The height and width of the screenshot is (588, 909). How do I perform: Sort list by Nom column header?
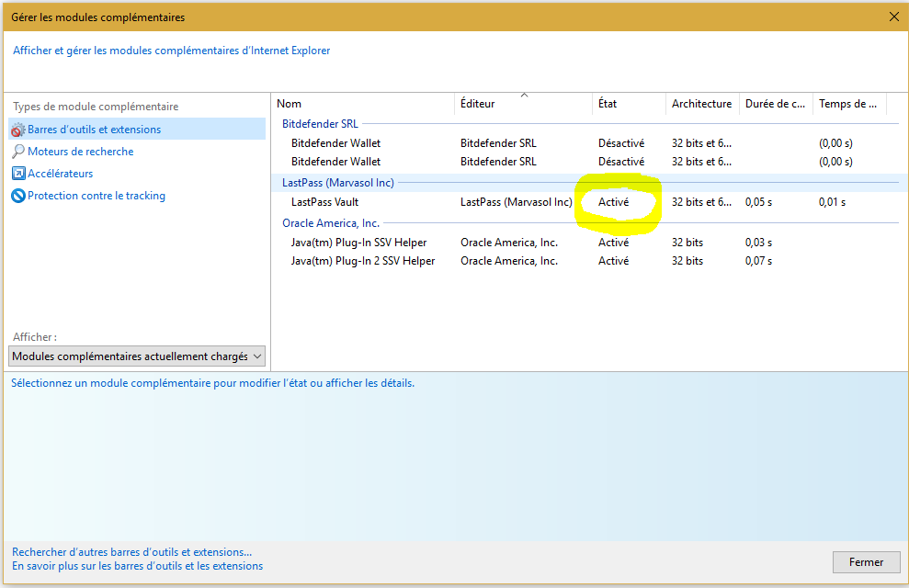[x=290, y=104]
